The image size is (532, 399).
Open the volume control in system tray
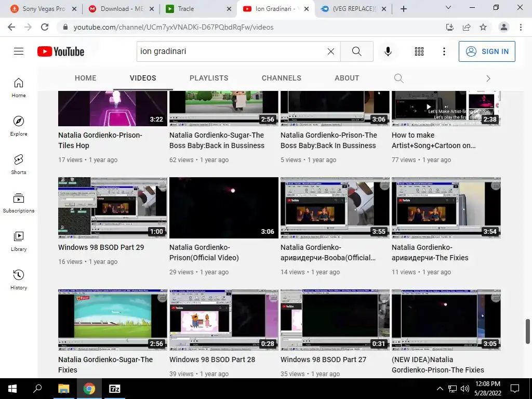(x=465, y=389)
